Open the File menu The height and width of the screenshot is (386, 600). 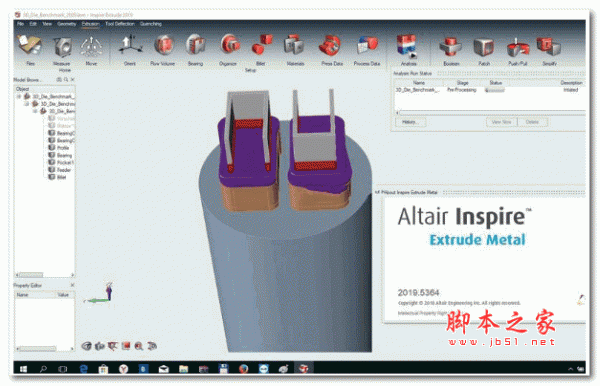(20, 24)
